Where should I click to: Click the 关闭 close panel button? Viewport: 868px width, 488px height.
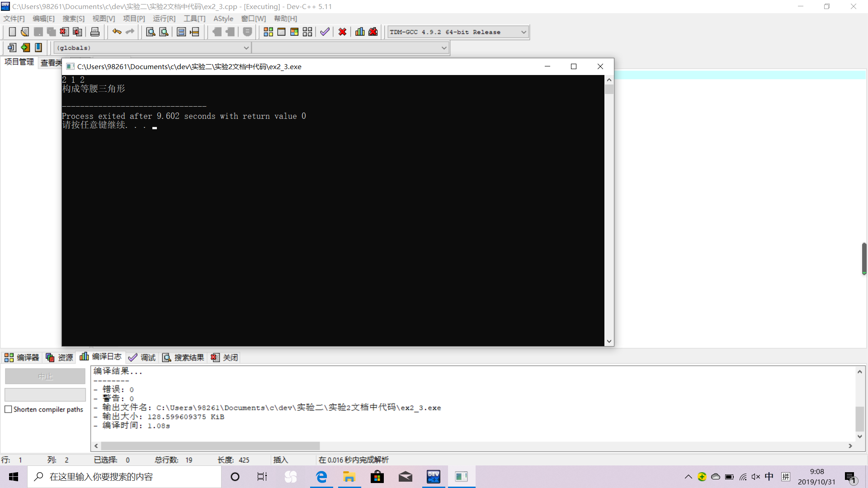225,357
